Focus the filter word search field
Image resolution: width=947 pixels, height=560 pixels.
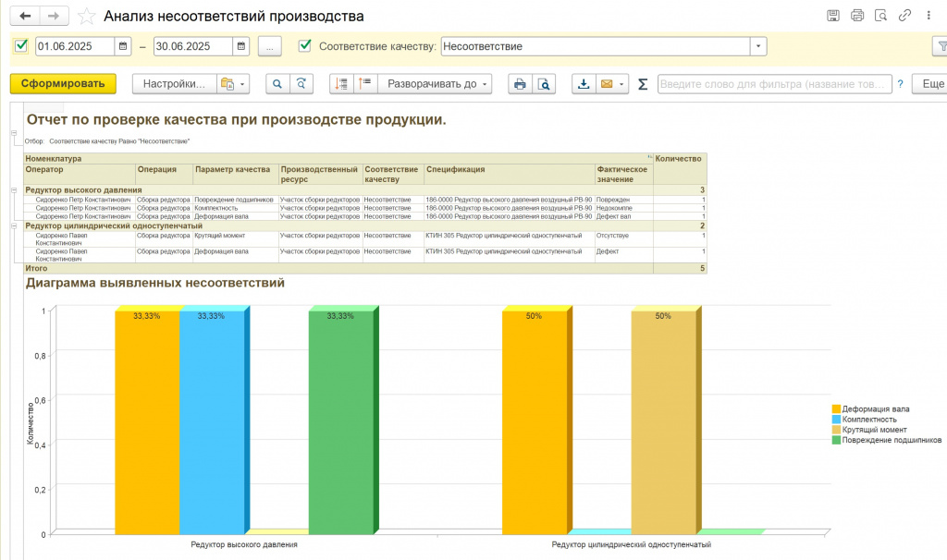point(775,84)
